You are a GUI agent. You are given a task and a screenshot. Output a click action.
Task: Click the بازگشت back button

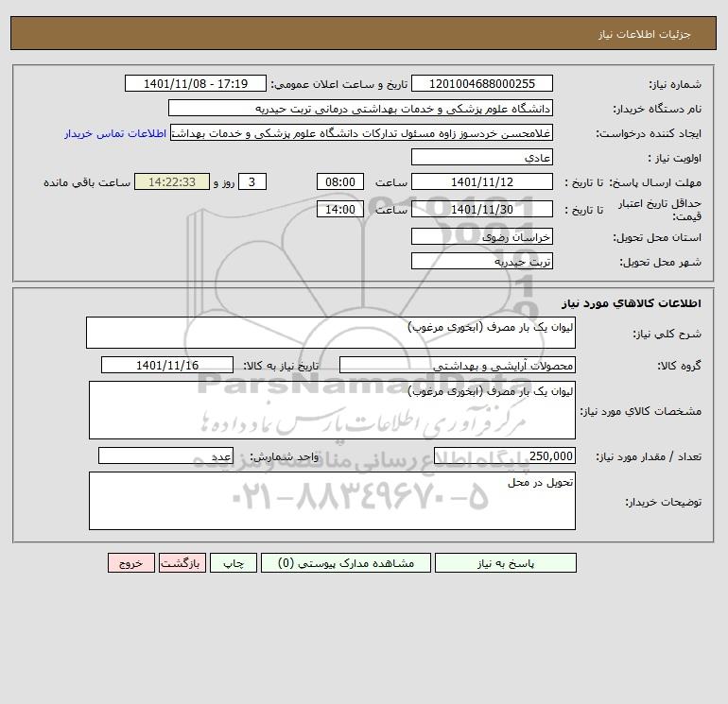(x=182, y=563)
